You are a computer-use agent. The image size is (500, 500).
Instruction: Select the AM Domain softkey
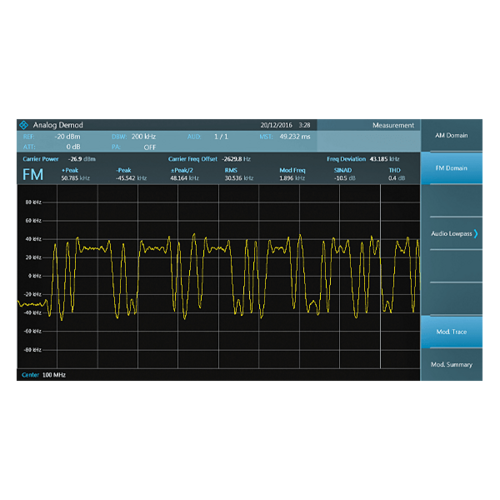[x=451, y=135]
